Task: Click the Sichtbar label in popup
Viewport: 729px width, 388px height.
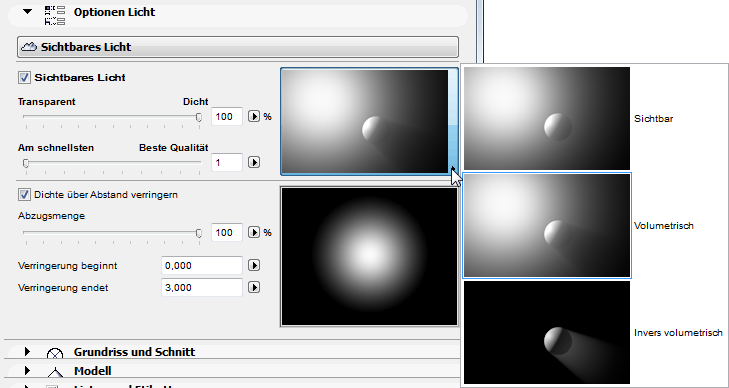Action: (x=653, y=119)
